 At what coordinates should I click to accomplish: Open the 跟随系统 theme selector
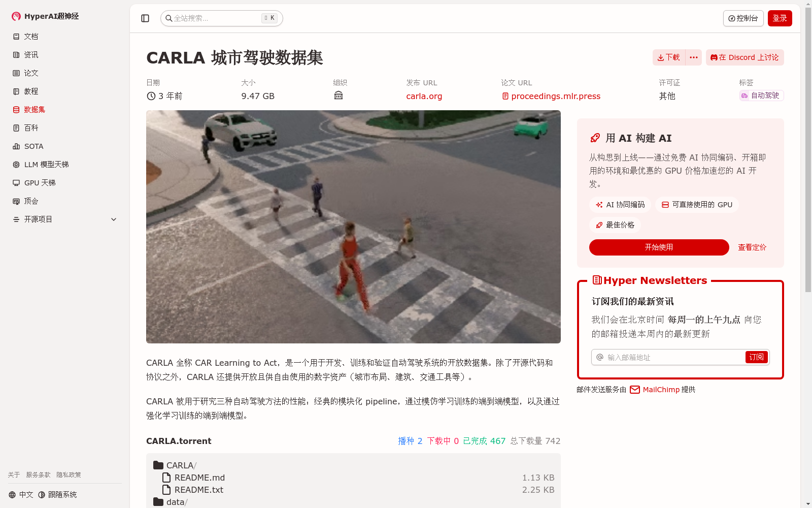[x=57, y=495]
